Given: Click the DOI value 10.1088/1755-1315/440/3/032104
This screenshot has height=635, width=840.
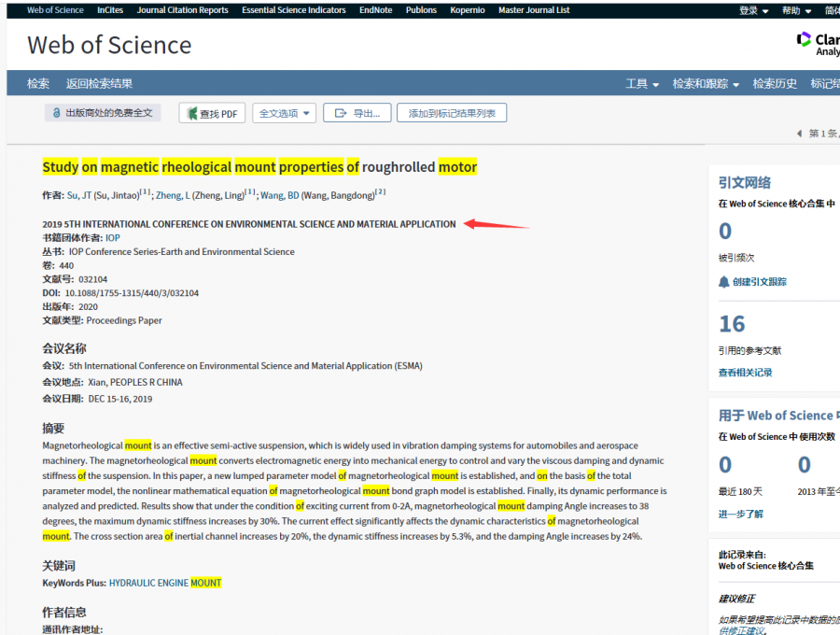Looking at the screenshot, I should [132, 293].
